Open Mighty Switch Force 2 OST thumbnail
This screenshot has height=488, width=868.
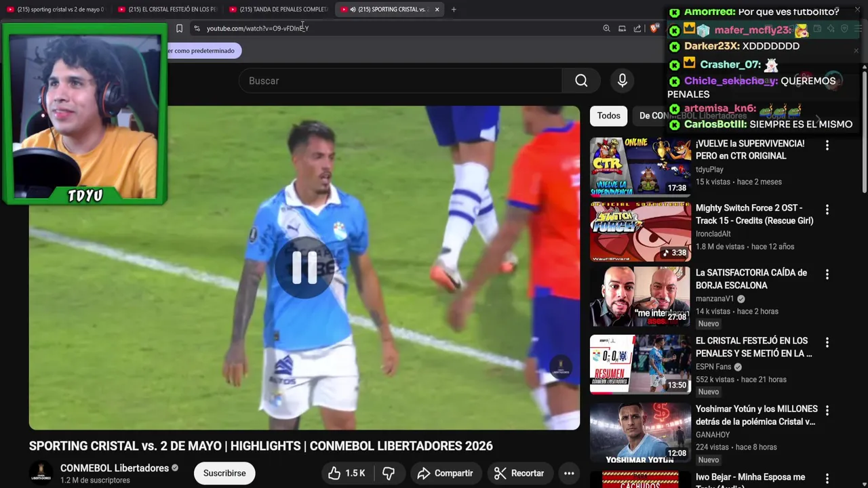[640, 232]
